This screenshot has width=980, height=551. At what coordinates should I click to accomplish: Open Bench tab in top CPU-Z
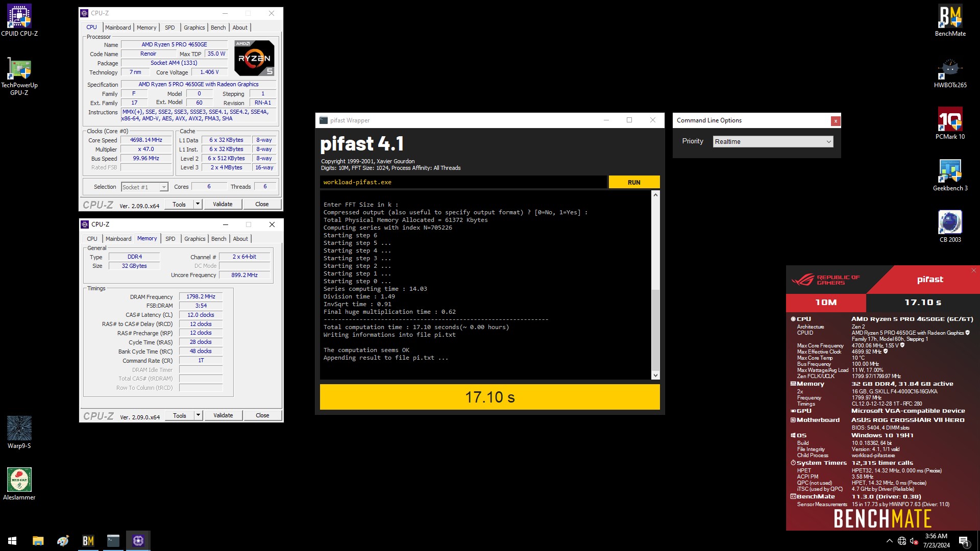click(218, 28)
